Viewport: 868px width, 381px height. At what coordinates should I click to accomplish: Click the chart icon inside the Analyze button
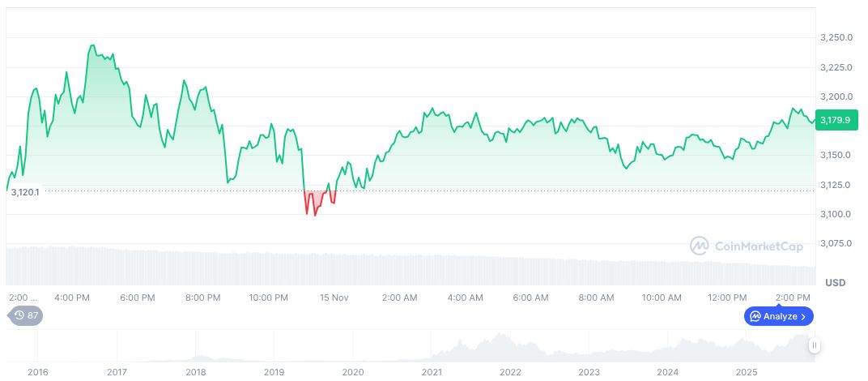755,316
